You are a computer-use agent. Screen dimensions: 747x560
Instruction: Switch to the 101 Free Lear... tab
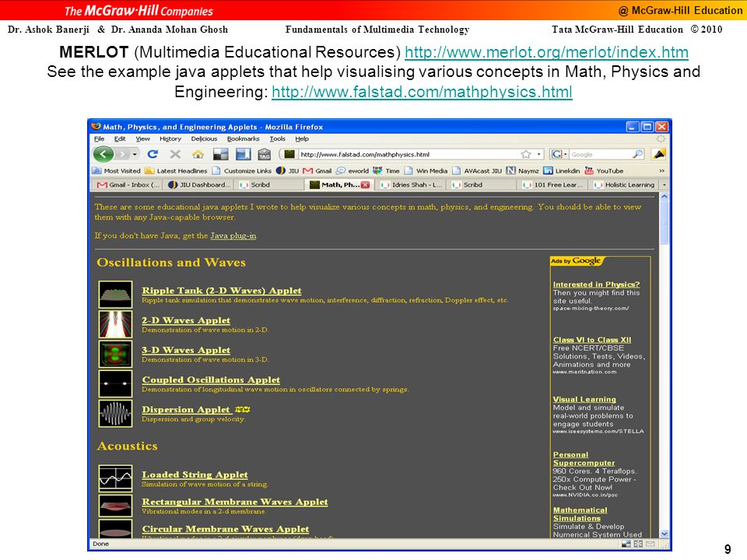pos(552,185)
